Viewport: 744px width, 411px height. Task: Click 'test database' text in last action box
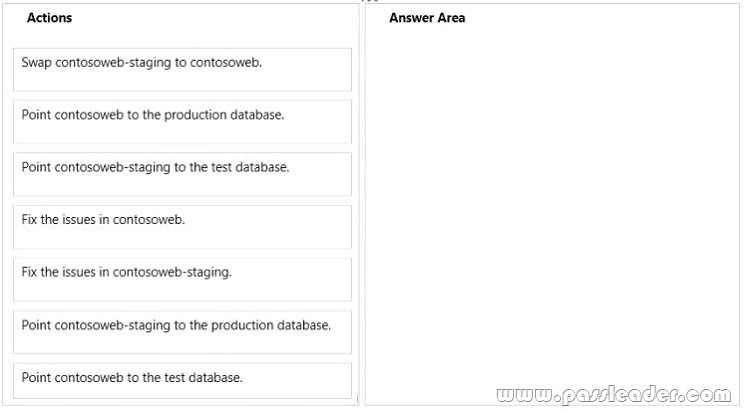point(203,378)
